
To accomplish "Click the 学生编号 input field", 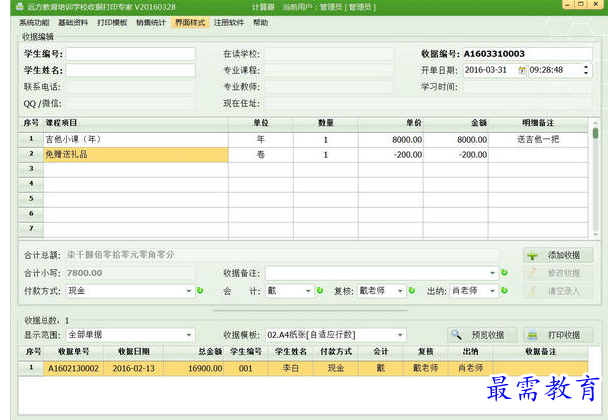I will click(130, 54).
